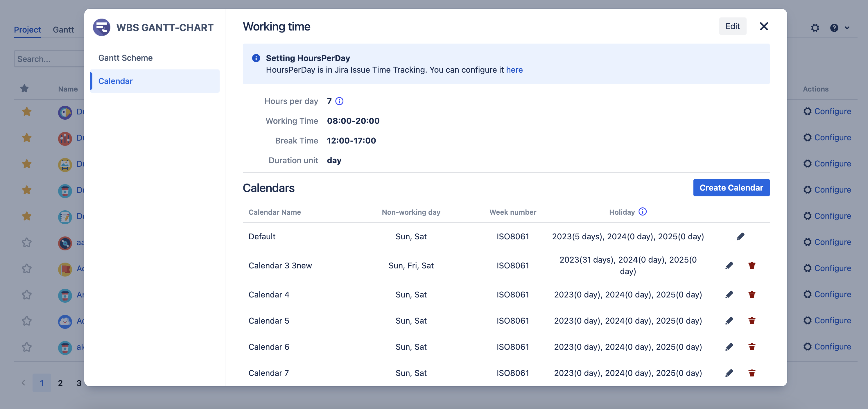
Task: Open the help question mark icon
Action: 834,28
